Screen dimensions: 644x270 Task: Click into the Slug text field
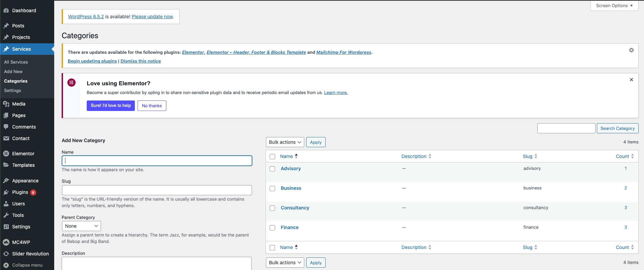click(157, 190)
